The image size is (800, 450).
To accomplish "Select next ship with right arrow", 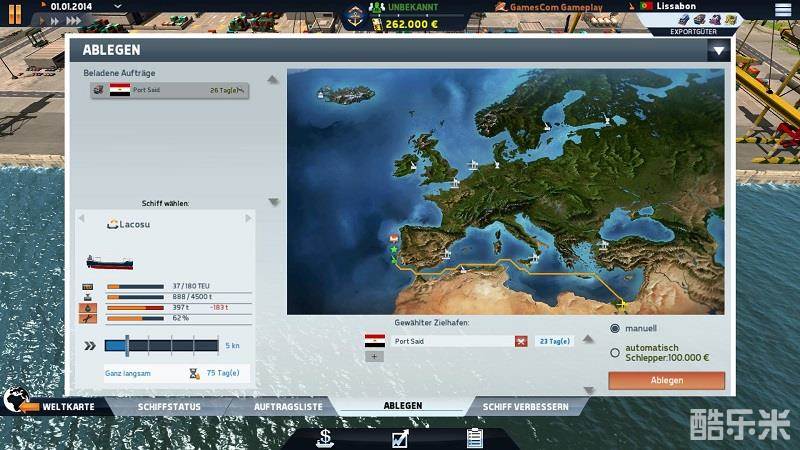I will pos(249,218).
